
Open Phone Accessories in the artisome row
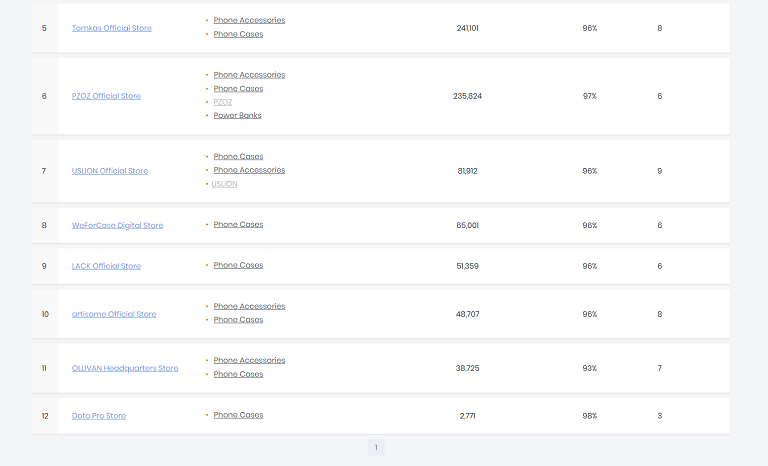249,306
